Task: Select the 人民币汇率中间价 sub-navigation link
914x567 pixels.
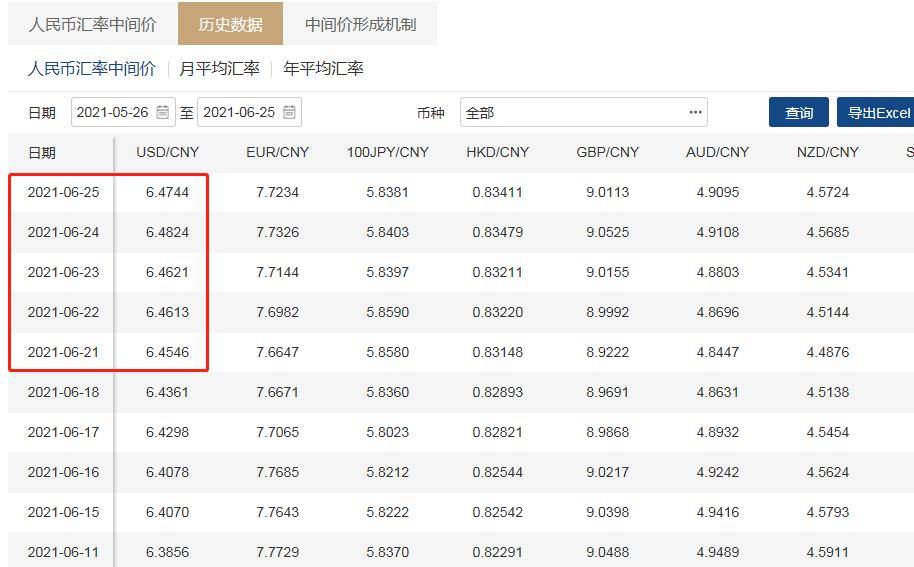Action: coord(91,69)
